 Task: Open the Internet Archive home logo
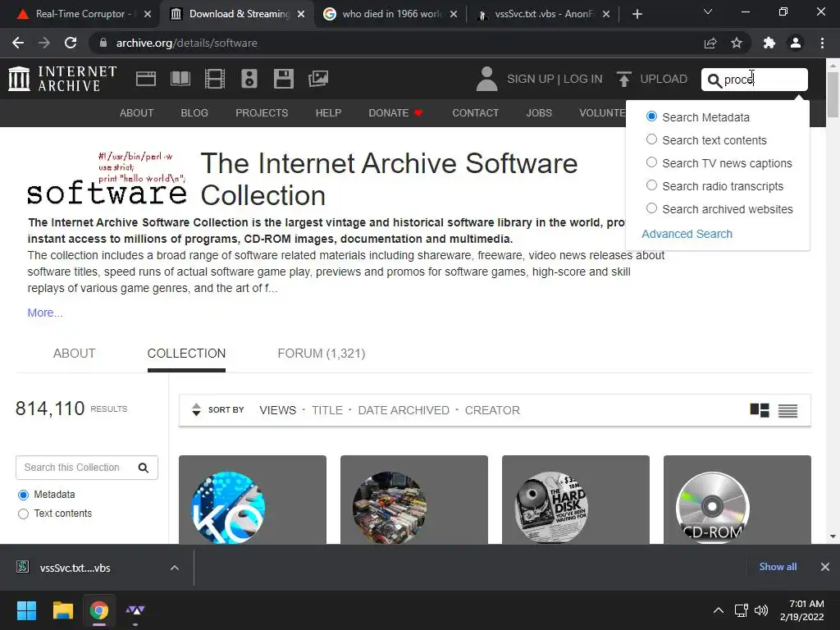tap(62, 79)
